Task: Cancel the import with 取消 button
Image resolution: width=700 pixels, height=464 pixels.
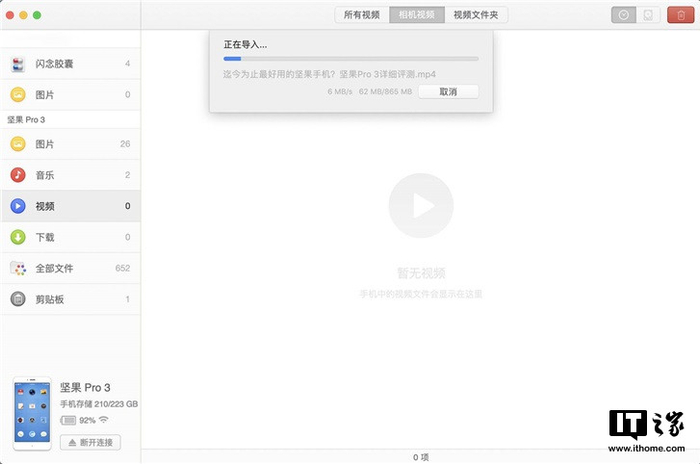Action: point(449,91)
